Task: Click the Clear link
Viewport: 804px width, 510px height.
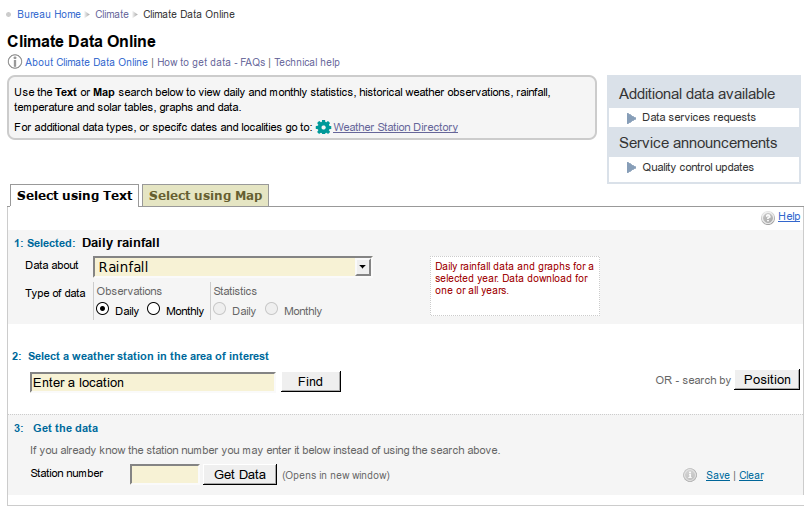Action: click(x=751, y=476)
